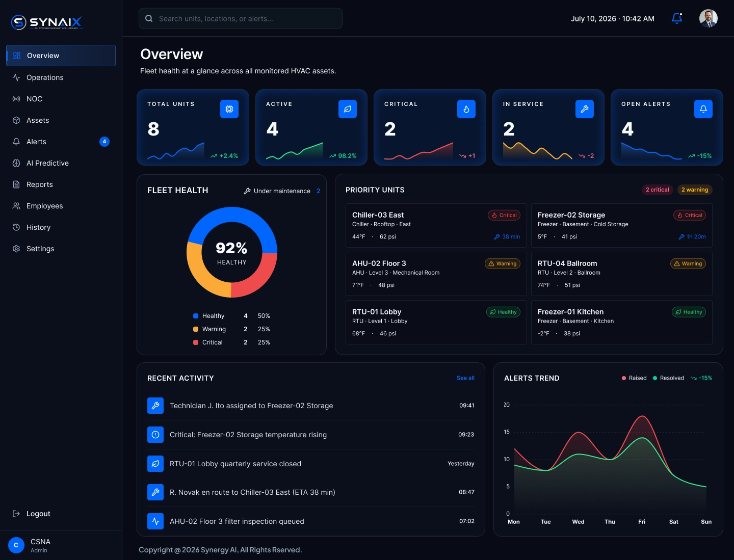
Task: Click the wrench icon beside Technician J. Ito activity
Action: pos(155,406)
